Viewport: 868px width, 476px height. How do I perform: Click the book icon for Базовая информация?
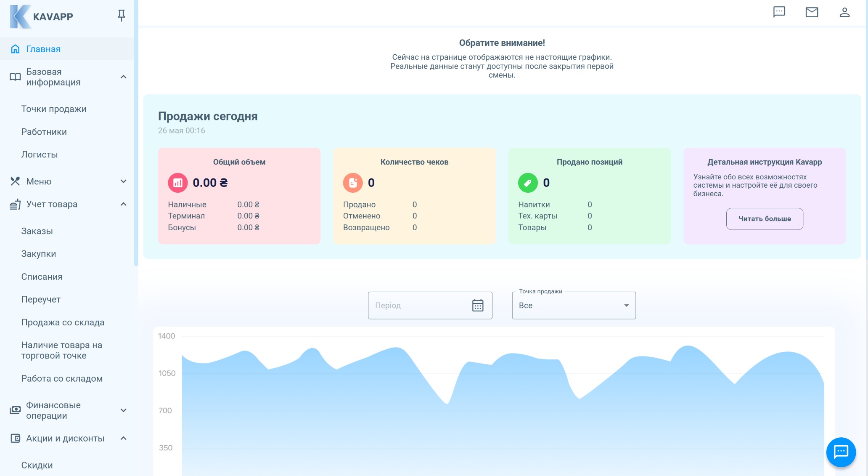[x=15, y=77]
